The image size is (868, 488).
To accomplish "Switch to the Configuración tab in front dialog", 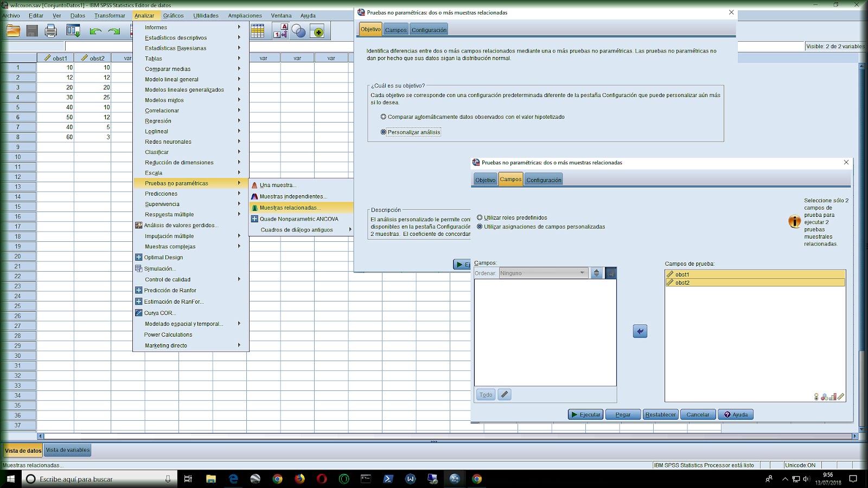I will tap(544, 180).
